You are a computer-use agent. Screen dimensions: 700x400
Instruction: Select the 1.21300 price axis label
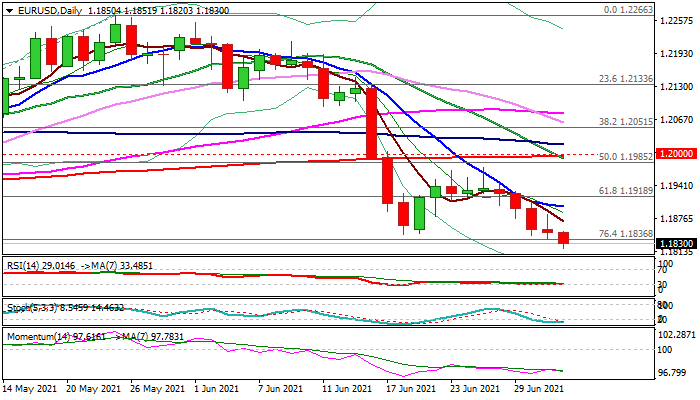(x=677, y=87)
